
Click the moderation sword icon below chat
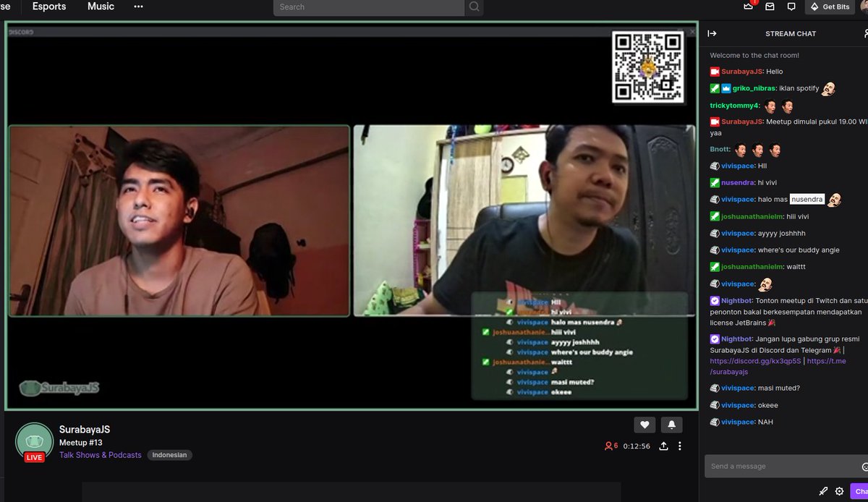pyautogui.click(x=823, y=491)
